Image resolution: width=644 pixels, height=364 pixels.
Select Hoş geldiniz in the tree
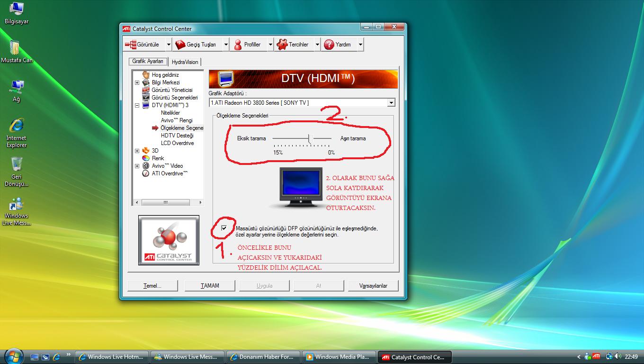[x=165, y=75]
